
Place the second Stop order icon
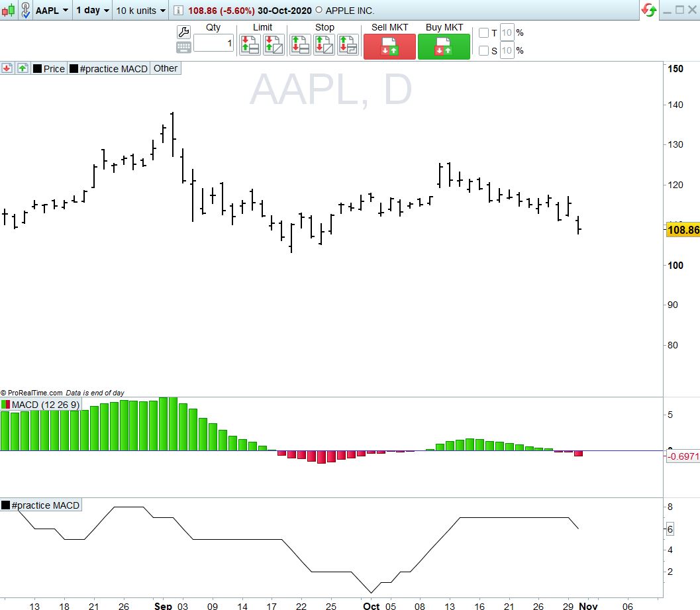click(324, 45)
